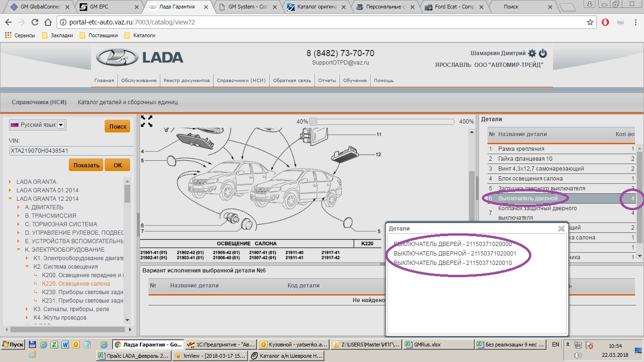Click the fullscreen expand icon above diagram

point(147,121)
